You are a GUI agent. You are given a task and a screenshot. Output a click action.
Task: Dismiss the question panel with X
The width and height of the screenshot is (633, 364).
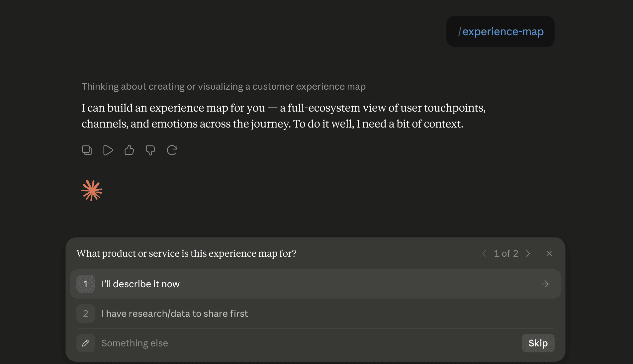click(549, 253)
